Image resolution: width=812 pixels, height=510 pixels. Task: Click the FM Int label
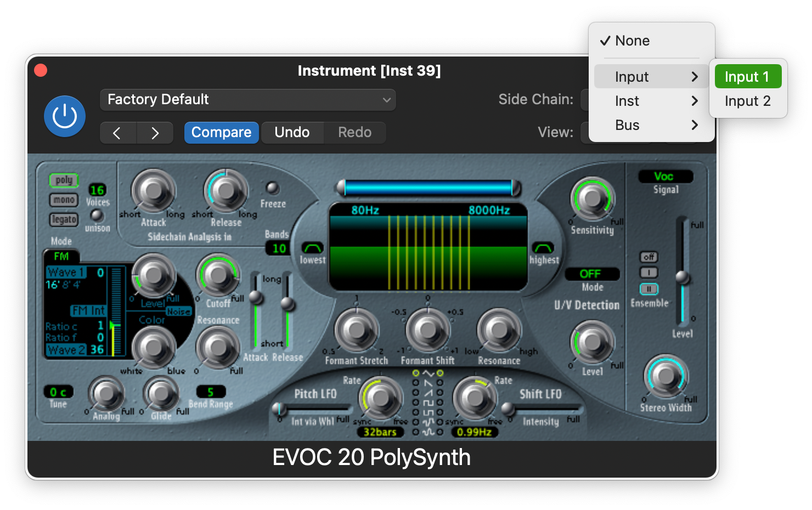pyautogui.click(x=88, y=310)
